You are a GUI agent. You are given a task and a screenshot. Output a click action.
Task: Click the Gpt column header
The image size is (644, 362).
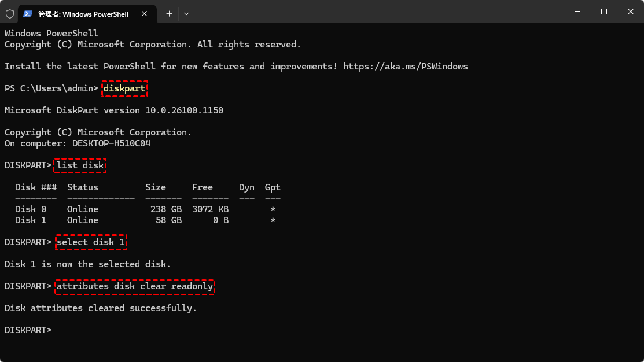tap(273, 187)
